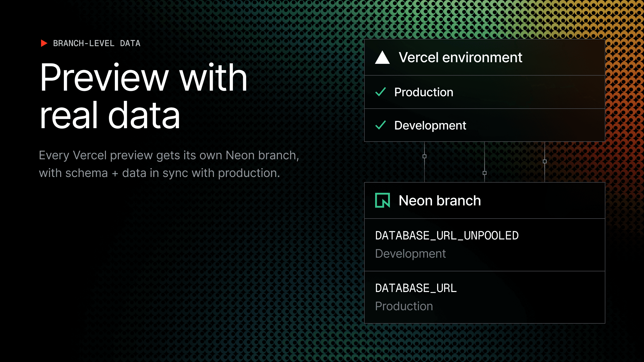Screen dimensions: 644x362
Task: Click DATABASE_URL_UNPOOLED variable name
Action: coord(447,235)
